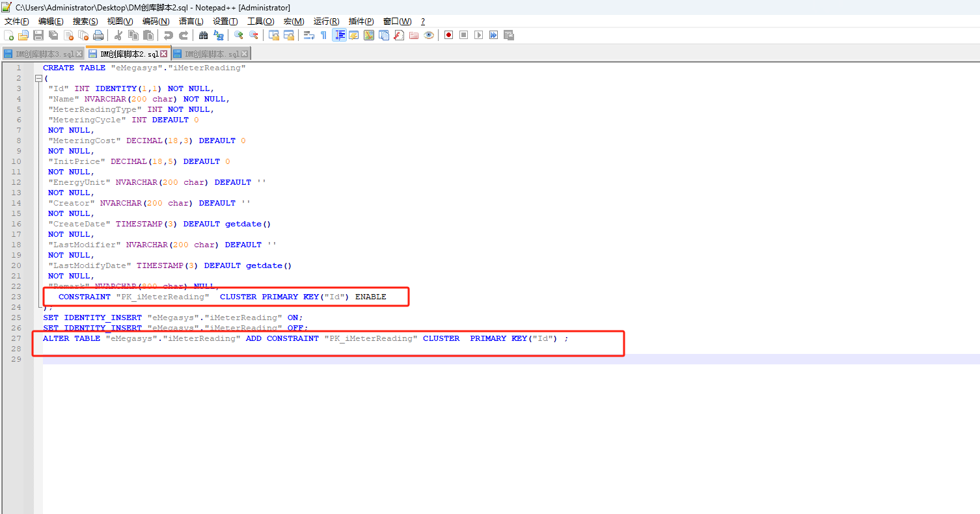The image size is (980, 514).
Task: Open the Document List panel icon
Action: tap(384, 35)
